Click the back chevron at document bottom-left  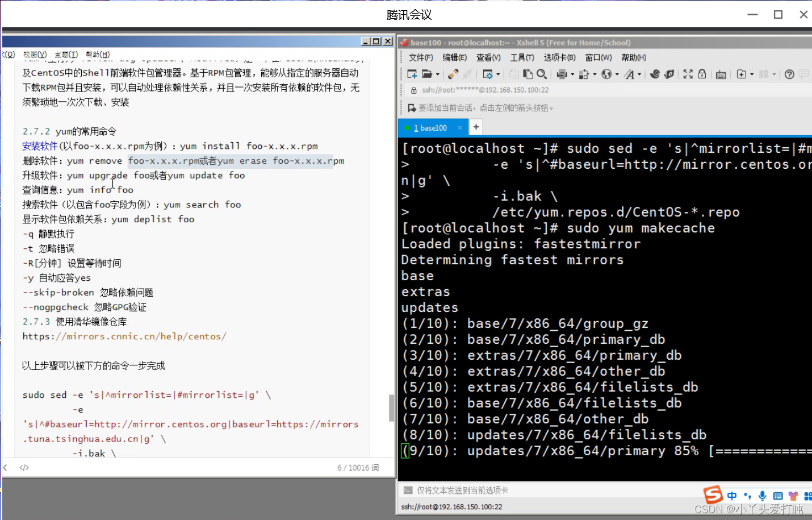tap(5, 468)
